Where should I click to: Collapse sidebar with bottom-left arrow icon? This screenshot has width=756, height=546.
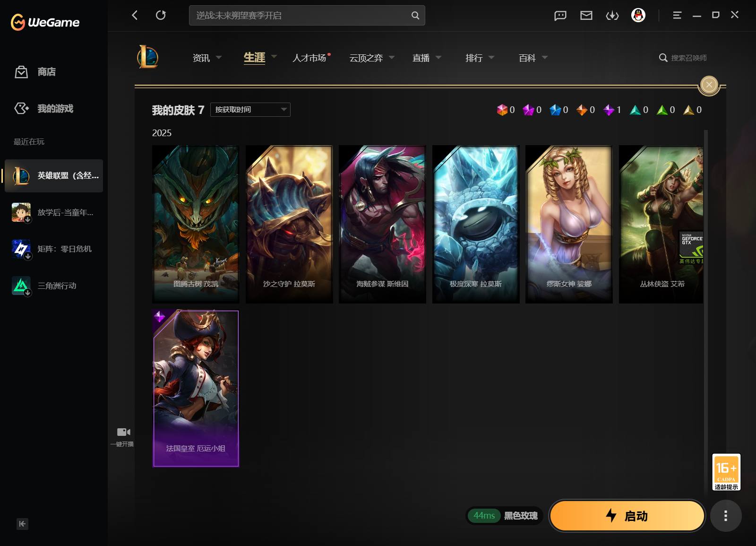click(x=22, y=524)
